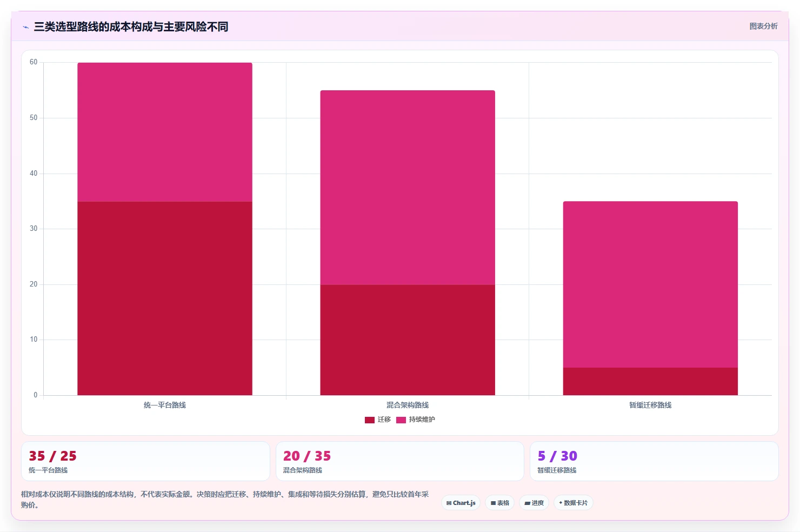
Task: Click the 10 y-axis tick label
Action: pos(34,340)
